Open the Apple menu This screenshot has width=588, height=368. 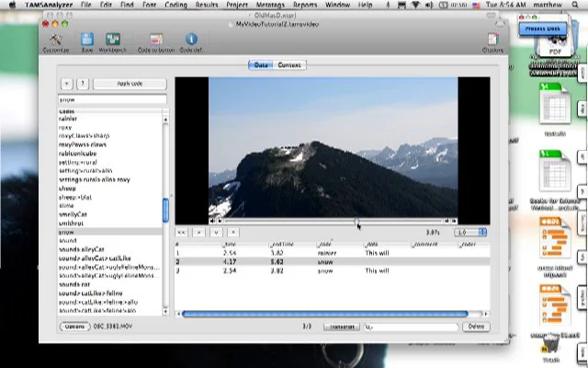pos(12,5)
